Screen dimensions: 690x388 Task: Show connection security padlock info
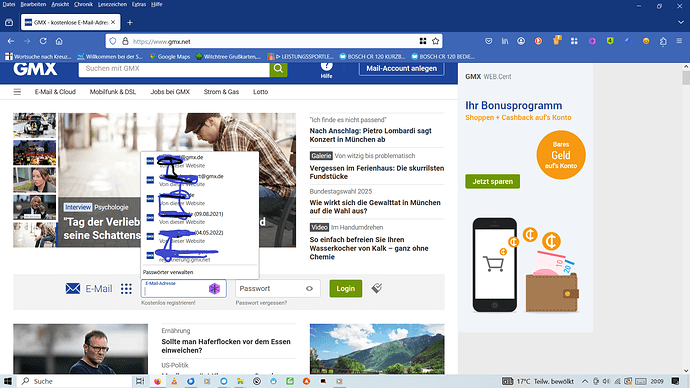(125, 41)
